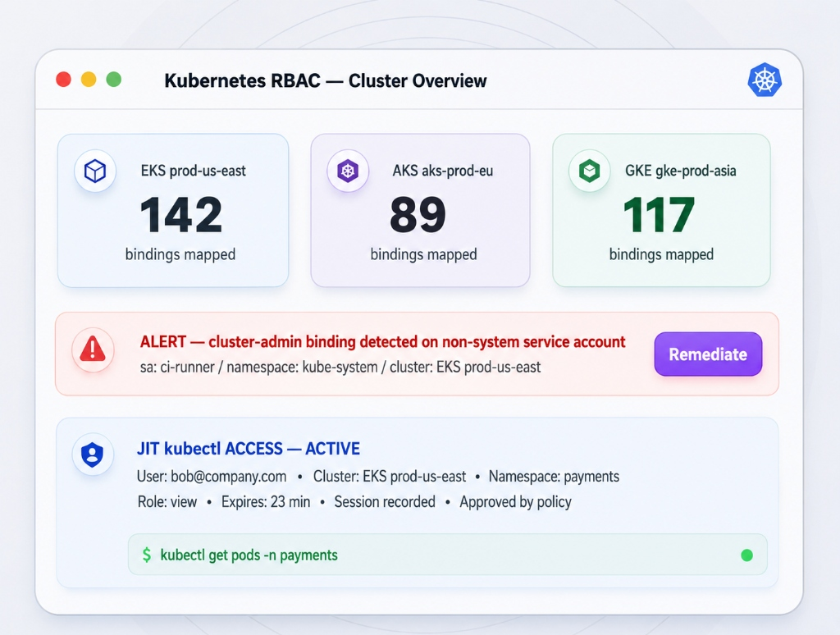This screenshot has width=840, height=635.
Task: Click the green status dot in terminal bar
Action: tap(746, 555)
